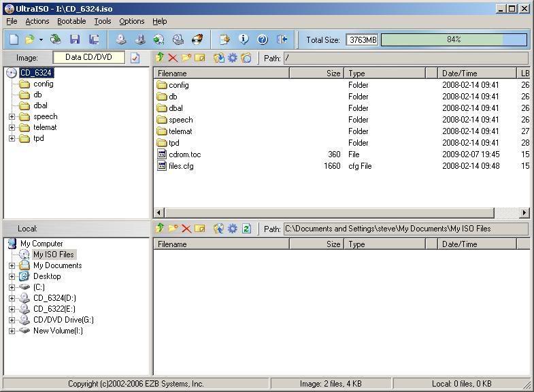Sort image files by Type column header
Image resolution: width=534 pixels, height=392 pixels.
[385, 73]
